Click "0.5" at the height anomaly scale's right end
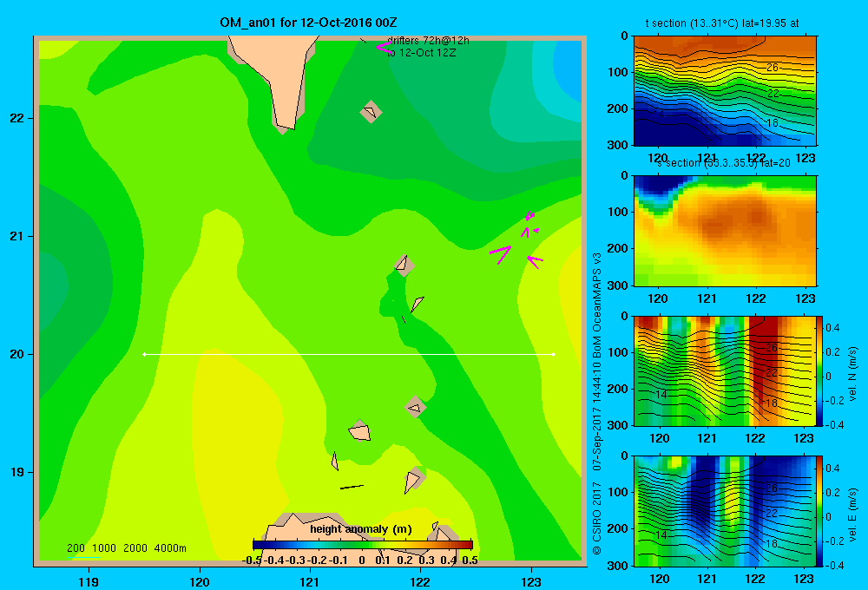 pyautogui.click(x=470, y=560)
